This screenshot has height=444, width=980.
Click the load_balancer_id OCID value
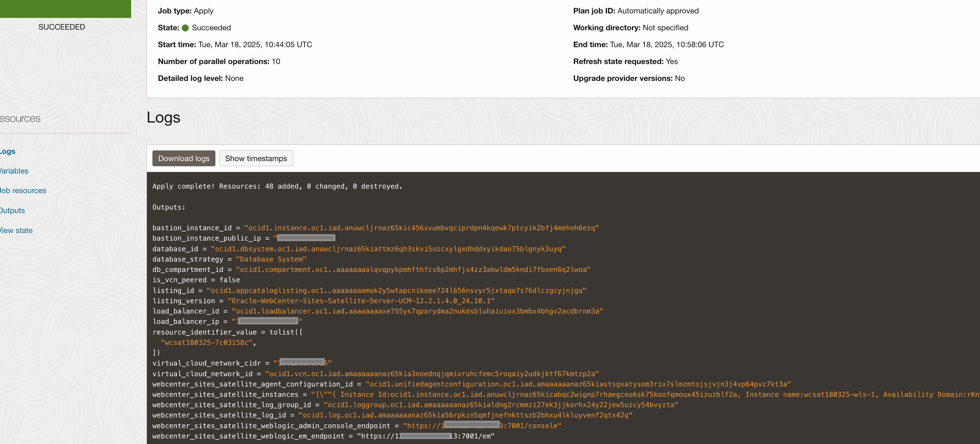(x=417, y=311)
